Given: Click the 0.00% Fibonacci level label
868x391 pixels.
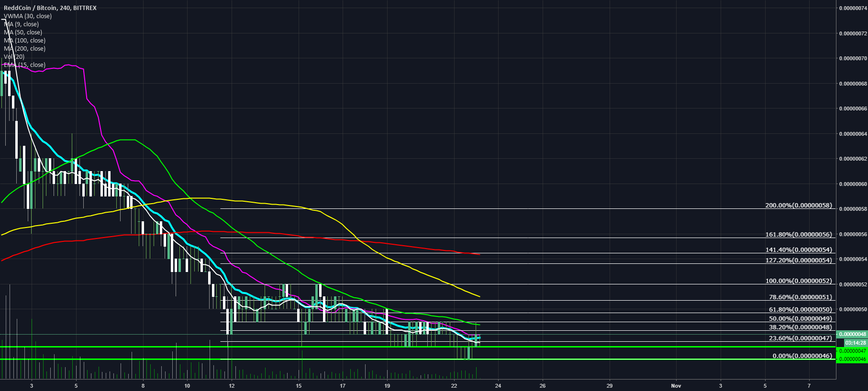Looking at the screenshot, I should 802,356.
